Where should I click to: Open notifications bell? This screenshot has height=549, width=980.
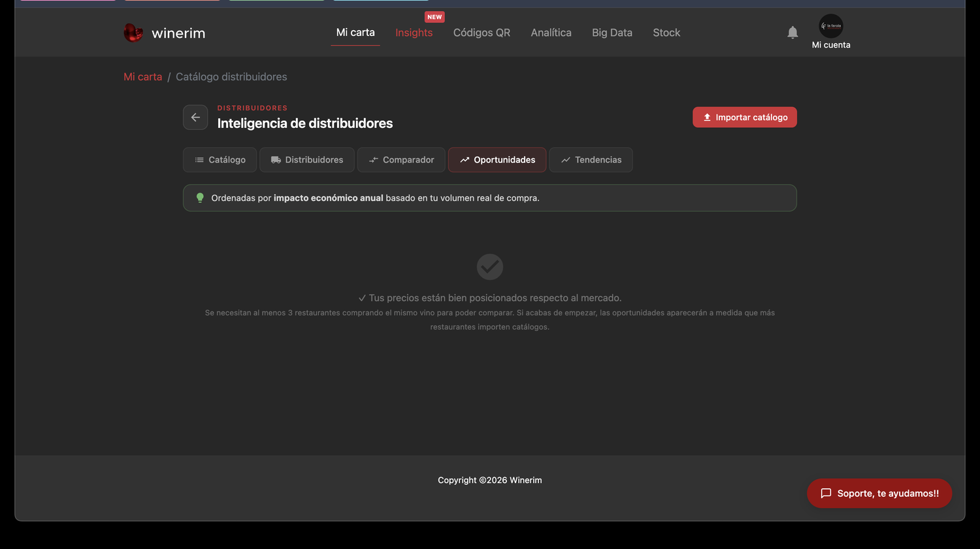[792, 33]
